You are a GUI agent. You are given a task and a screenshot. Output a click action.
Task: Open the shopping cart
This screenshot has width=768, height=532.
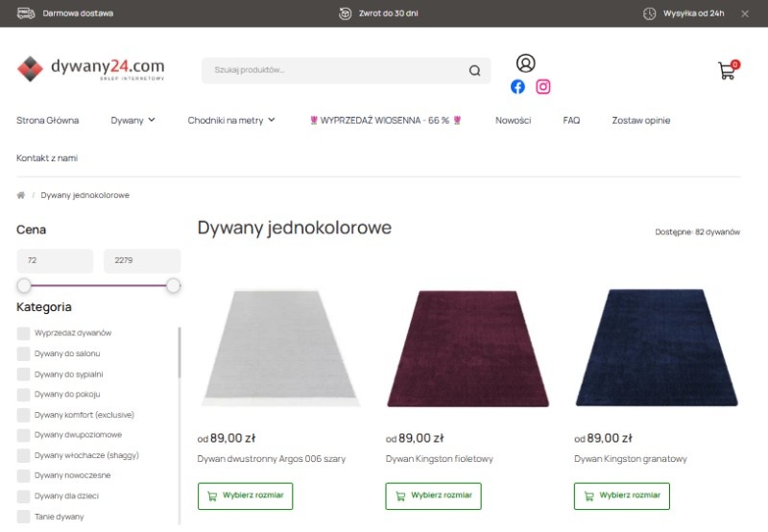point(728,70)
